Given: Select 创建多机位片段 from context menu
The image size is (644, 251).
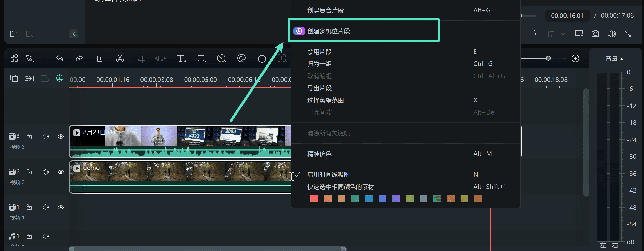Looking at the screenshot, I should (328, 31).
